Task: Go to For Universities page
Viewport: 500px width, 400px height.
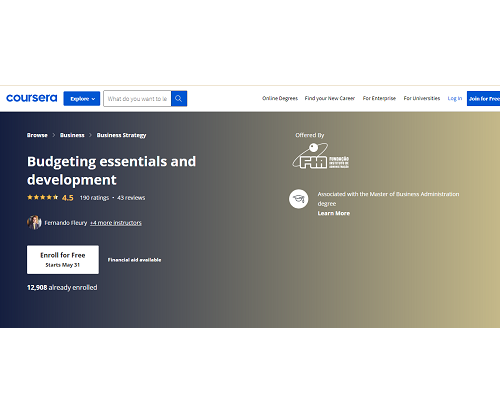Action: [x=422, y=98]
